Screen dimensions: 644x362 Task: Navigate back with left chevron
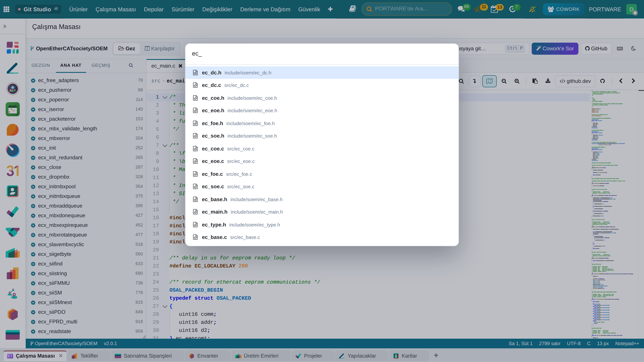click(620, 81)
